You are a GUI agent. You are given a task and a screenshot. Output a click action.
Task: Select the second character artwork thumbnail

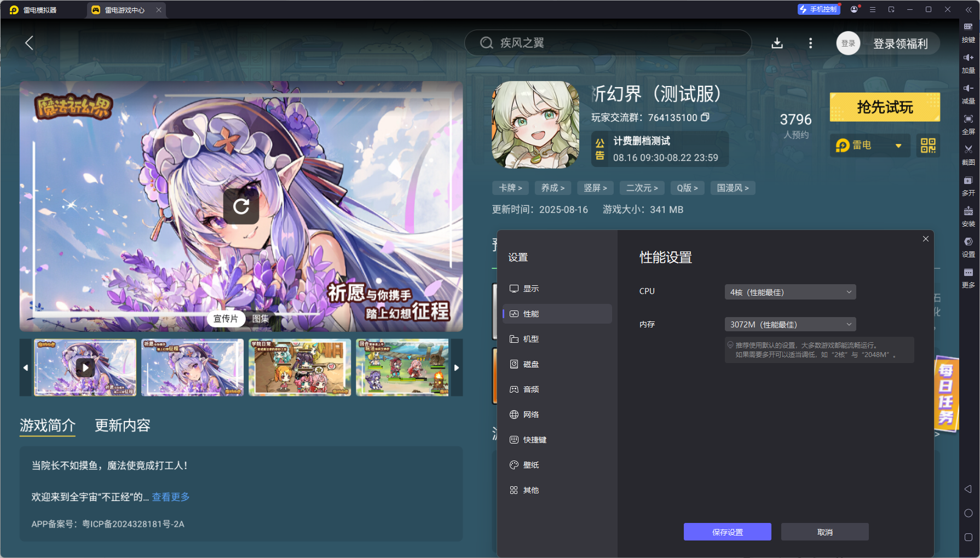pyautogui.click(x=192, y=367)
